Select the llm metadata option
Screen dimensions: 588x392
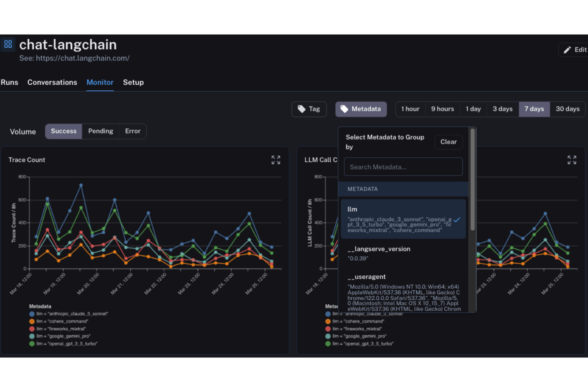click(403, 219)
